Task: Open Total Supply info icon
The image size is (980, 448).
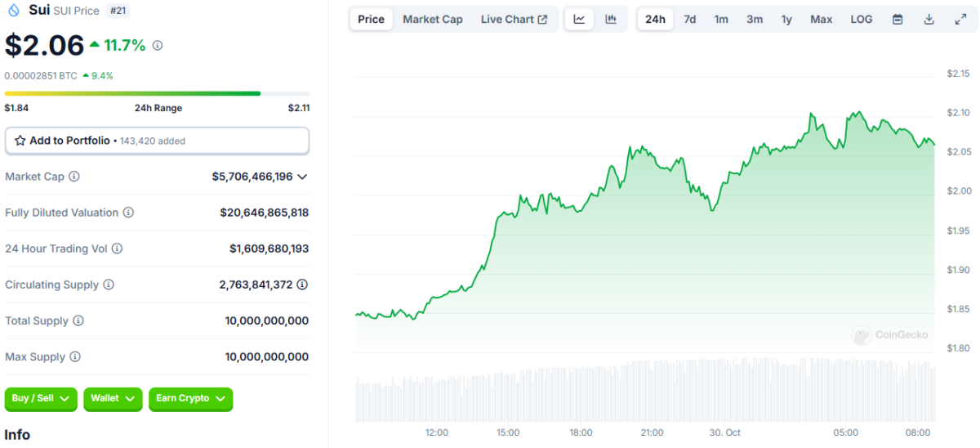Action: coord(78,320)
